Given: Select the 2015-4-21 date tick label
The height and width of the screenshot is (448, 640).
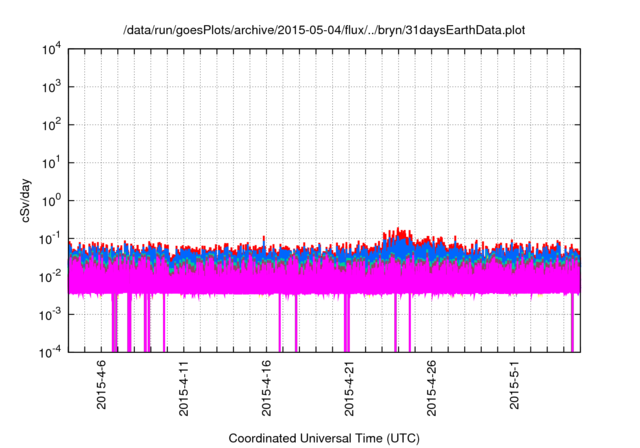Looking at the screenshot, I should pyautogui.click(x=349, y=388).
